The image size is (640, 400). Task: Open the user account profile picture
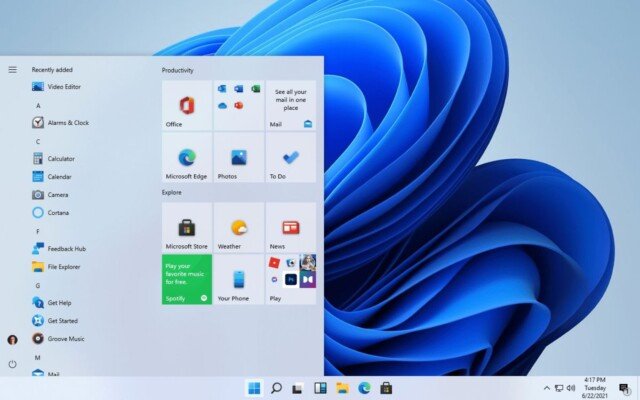click(x=12, y=340)
